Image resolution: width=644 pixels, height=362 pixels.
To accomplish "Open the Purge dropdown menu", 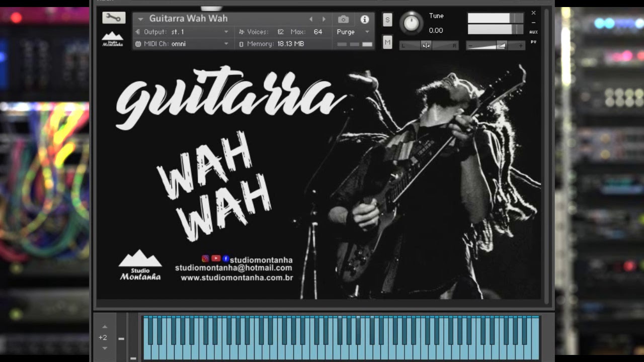I will (x=353, y=32).
